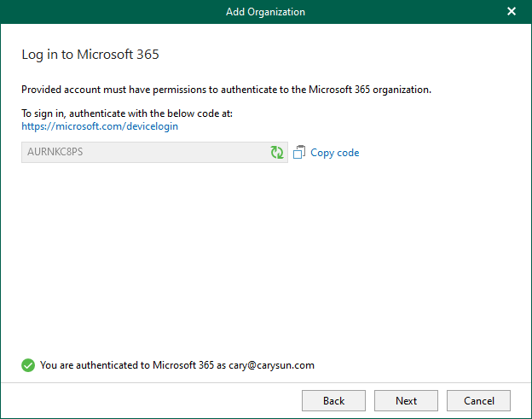Cancel the Add Organization wizard

click(478, 400)
